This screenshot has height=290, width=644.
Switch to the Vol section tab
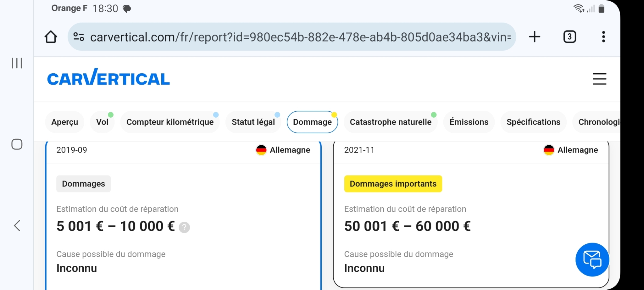[102, 122]
